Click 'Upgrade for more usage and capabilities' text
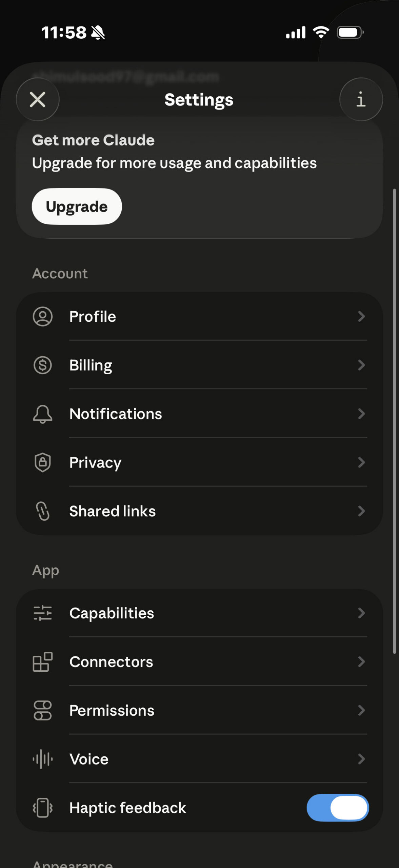 point(174,163)
